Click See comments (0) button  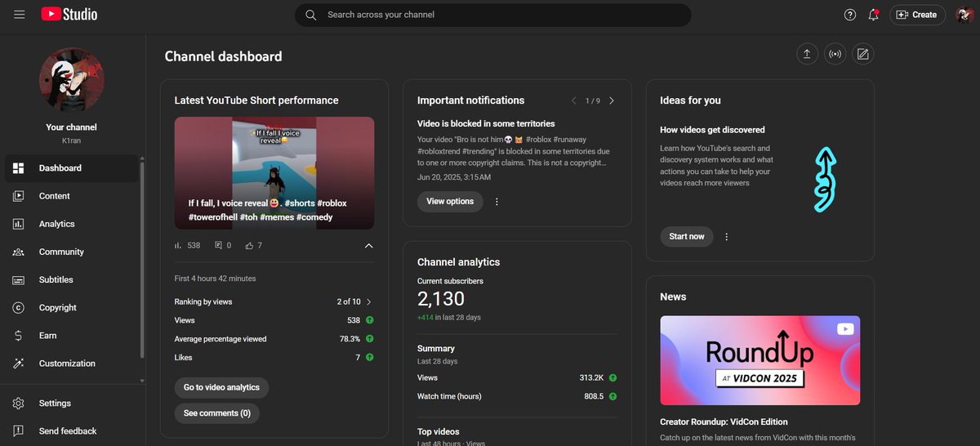pyautogui.click(x=217, y=413)
